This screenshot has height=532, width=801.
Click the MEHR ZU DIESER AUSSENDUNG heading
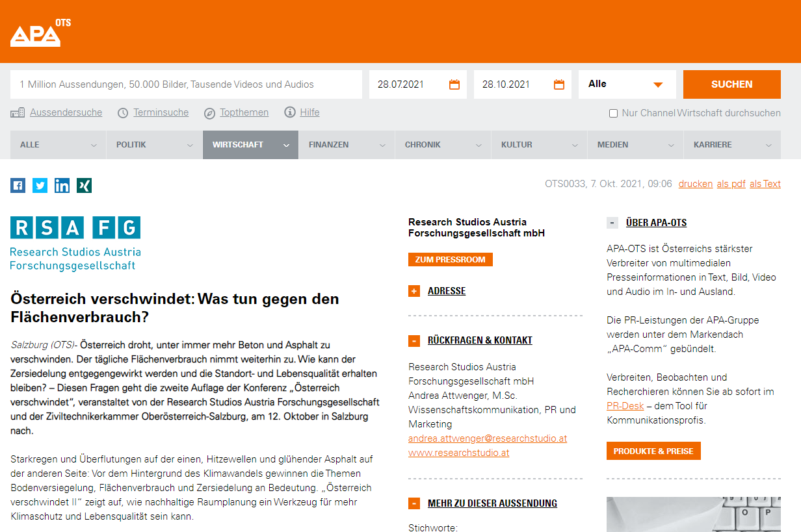pos(492,503)
